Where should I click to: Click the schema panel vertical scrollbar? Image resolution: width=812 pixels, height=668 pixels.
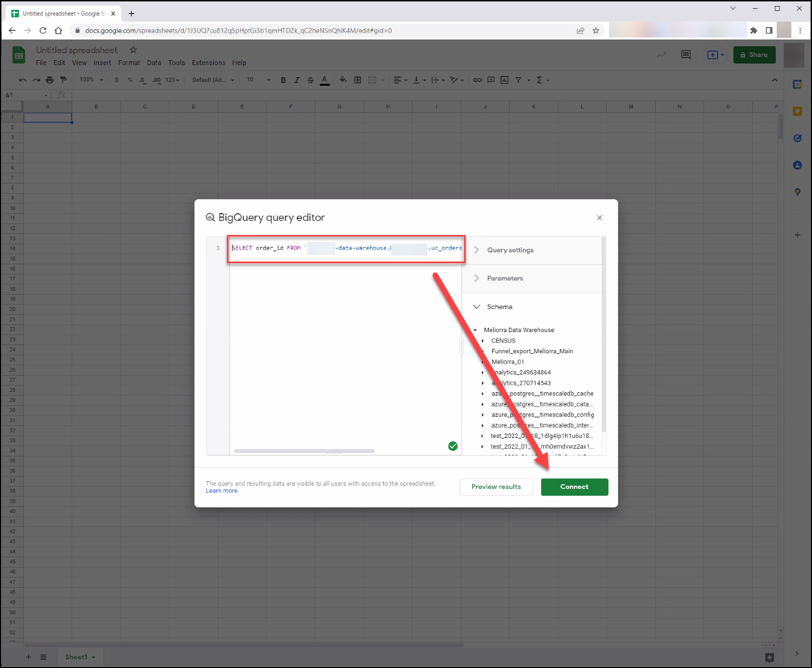tap(604, 335)
